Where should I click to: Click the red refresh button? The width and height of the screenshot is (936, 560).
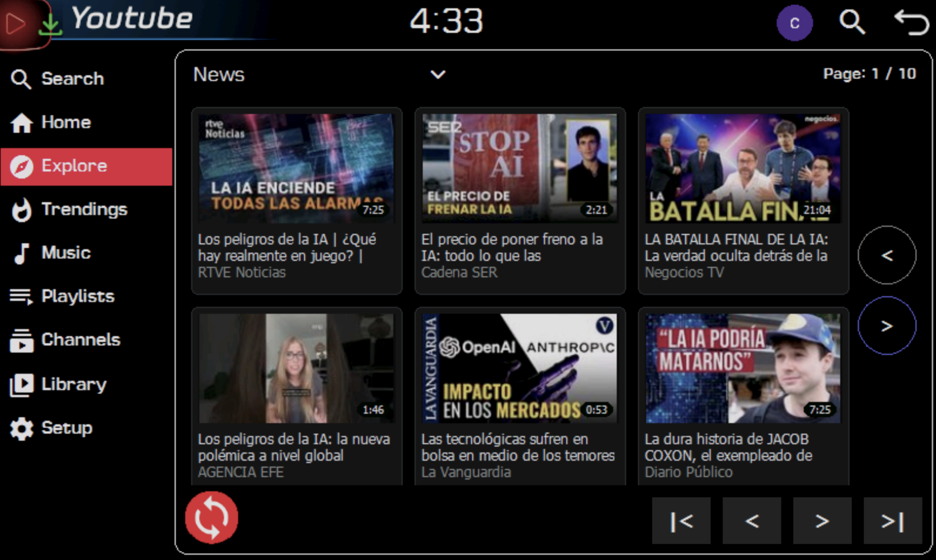pyautogui.click(x=212, y=517)
